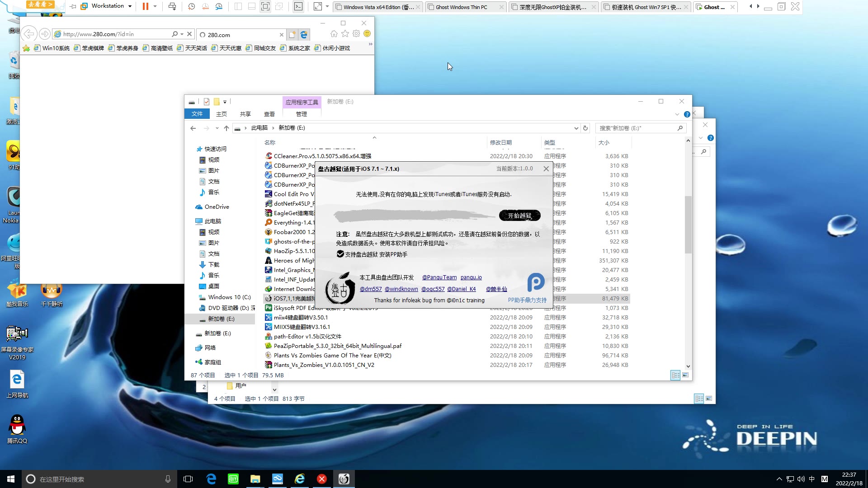Image resolution: width=868 pixels, height=488 pixels.
Task: Open the Explorer help question mark icon
Action: [x=687, y=114]
